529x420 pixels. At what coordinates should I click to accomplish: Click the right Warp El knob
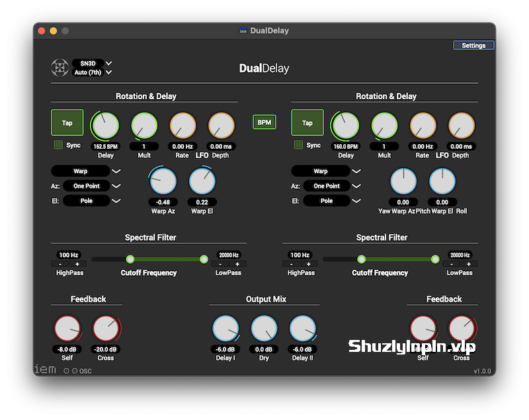pyautogui.click(x=442, y=181)
